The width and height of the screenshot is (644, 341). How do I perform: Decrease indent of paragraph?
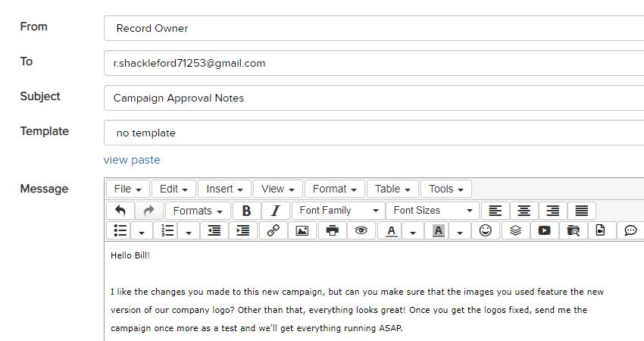coord(214,230)
